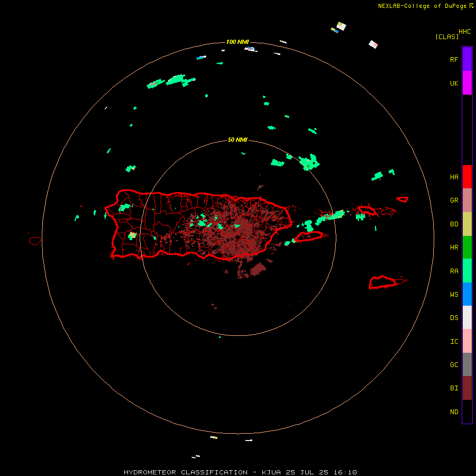Image resolution: width=476 pixels, height=476 pixels.
Task: Click the DS white legend swatch
Action: pyautogui.click(x=467, y=317)
